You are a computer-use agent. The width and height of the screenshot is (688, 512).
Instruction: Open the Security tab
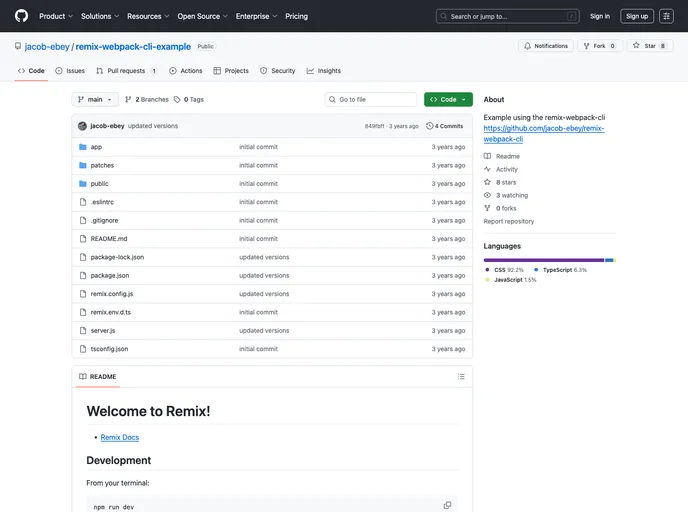(x=277, y=71)
